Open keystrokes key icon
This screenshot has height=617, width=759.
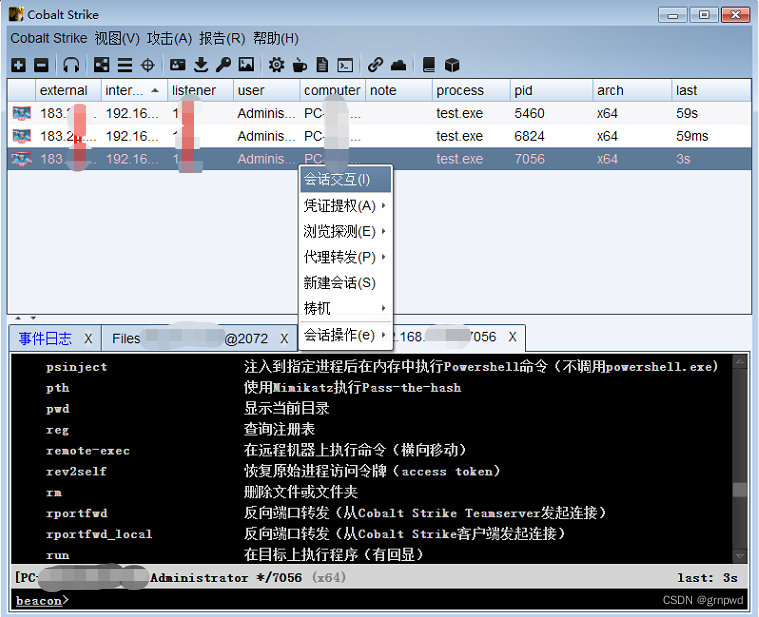223,65
